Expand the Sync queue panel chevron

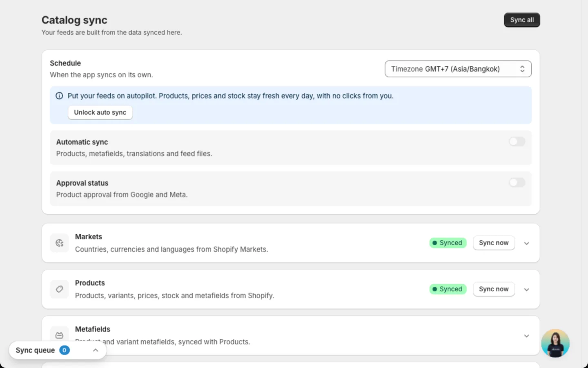[96, 350]
